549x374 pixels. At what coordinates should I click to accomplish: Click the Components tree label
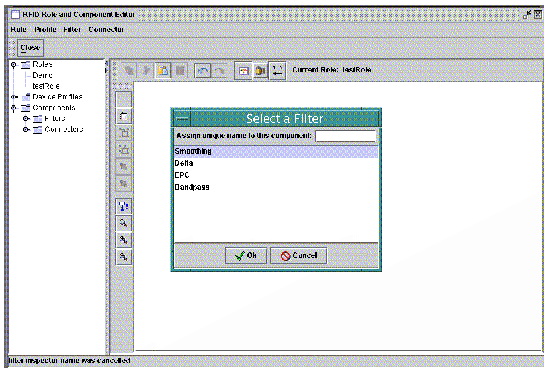click(x=54, y=108)
